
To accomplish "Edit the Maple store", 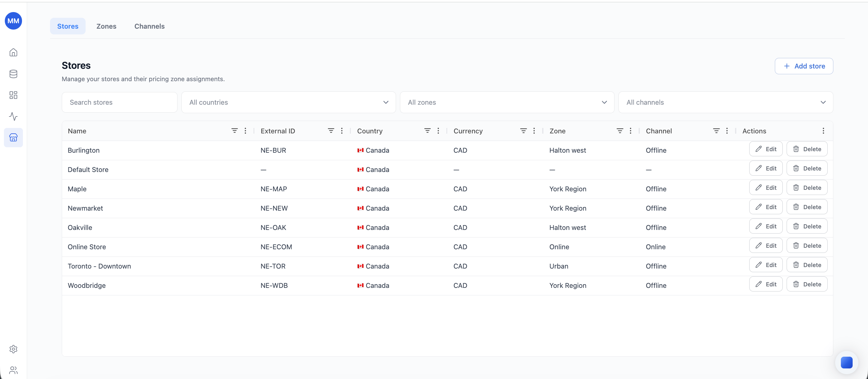I will (x=766, y=188).
